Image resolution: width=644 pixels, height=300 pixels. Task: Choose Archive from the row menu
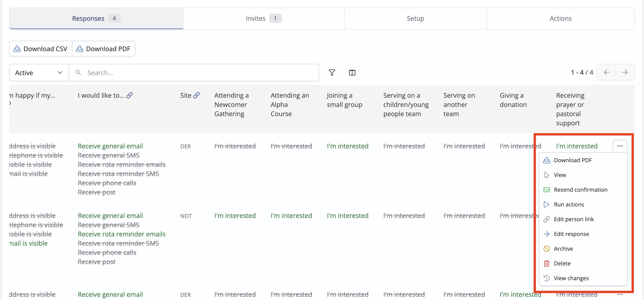(x=563, y=249)
